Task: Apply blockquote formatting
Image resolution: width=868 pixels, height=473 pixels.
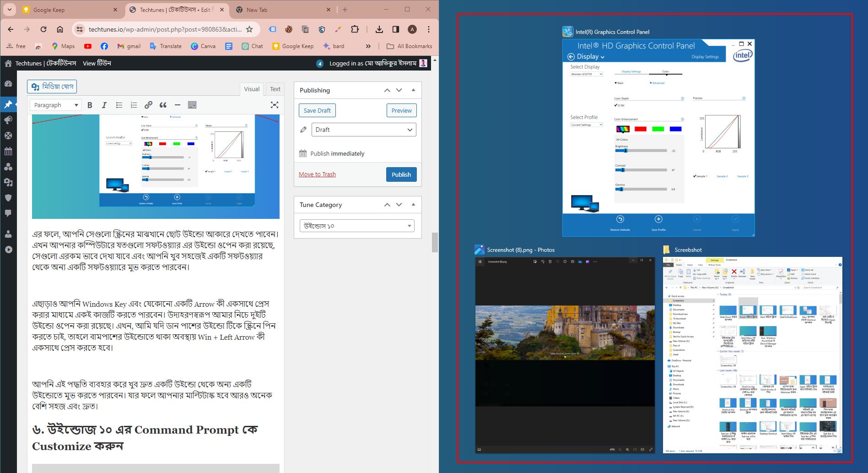Action: 163,105
